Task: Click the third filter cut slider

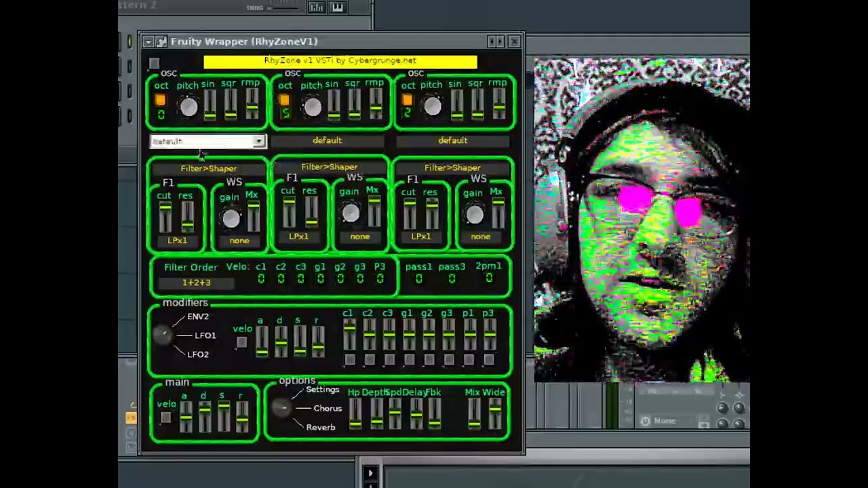Action: [x=410, y=213]
